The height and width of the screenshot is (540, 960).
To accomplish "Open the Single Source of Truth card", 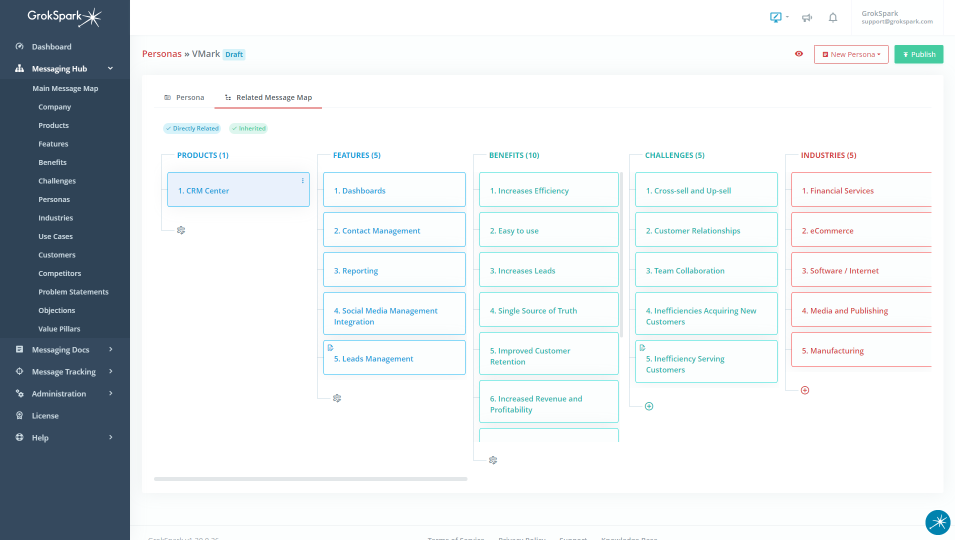I will [x=549, y=310].
